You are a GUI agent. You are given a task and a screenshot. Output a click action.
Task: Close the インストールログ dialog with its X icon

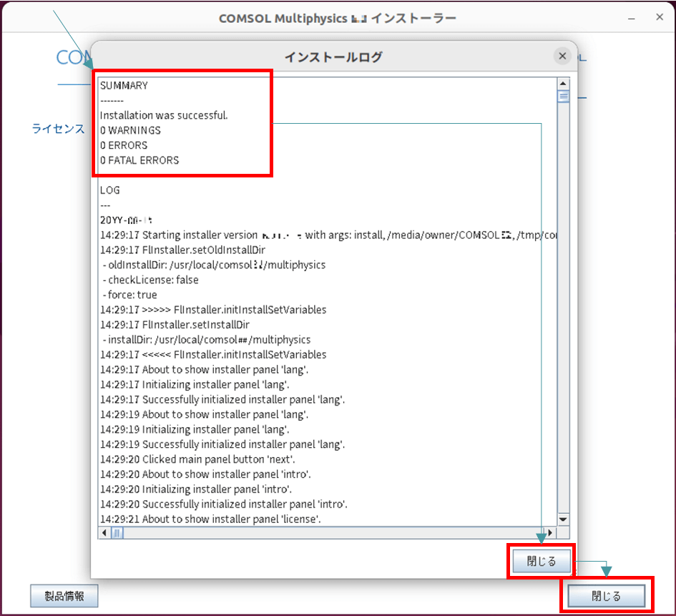[562, 56]
